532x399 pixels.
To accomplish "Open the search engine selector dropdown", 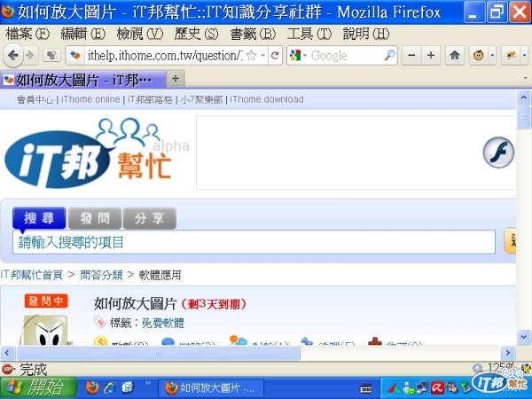I will click(x=305, y=55).
